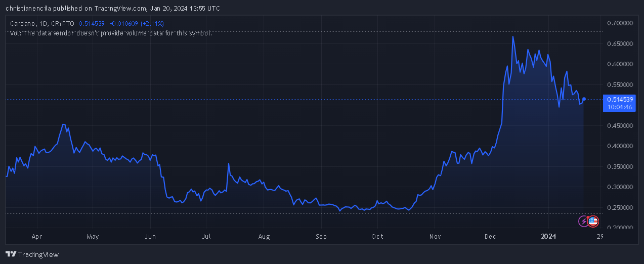Click the purple lightning bolt event icon

pyautogui.click(x=584, y=221)
